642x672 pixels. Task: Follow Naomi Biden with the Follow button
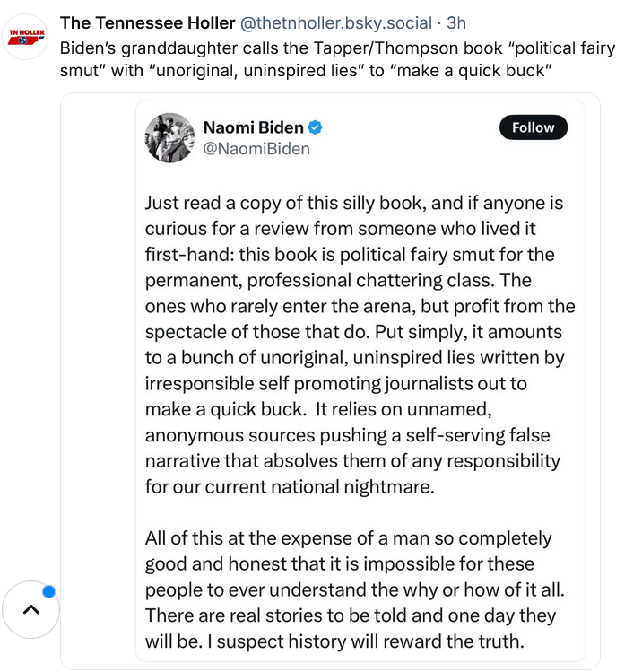534,127
